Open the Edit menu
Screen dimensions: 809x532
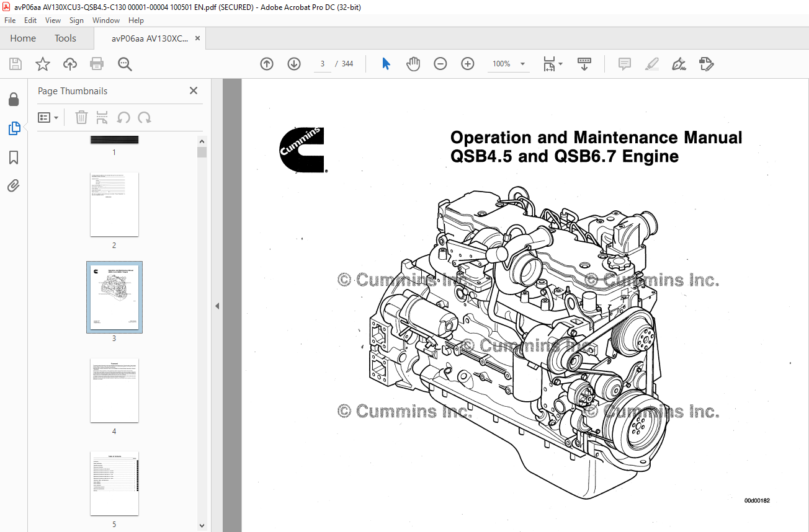pyautogui.click(x=30, y=20)
